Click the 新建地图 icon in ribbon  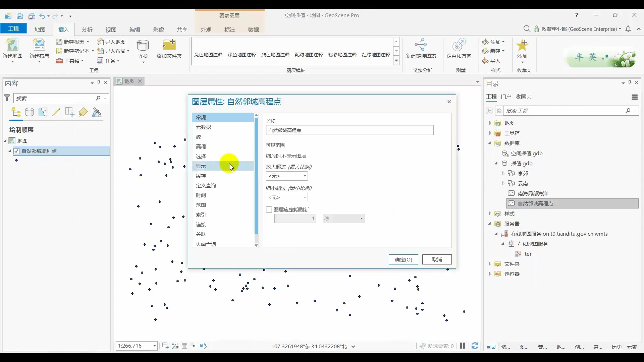coord(12,45)
